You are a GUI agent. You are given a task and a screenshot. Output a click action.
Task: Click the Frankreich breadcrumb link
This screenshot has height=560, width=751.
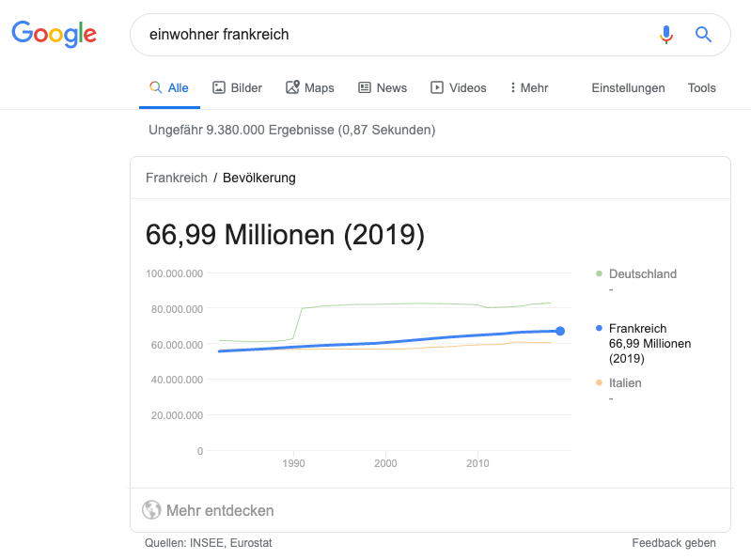point(177,178)
